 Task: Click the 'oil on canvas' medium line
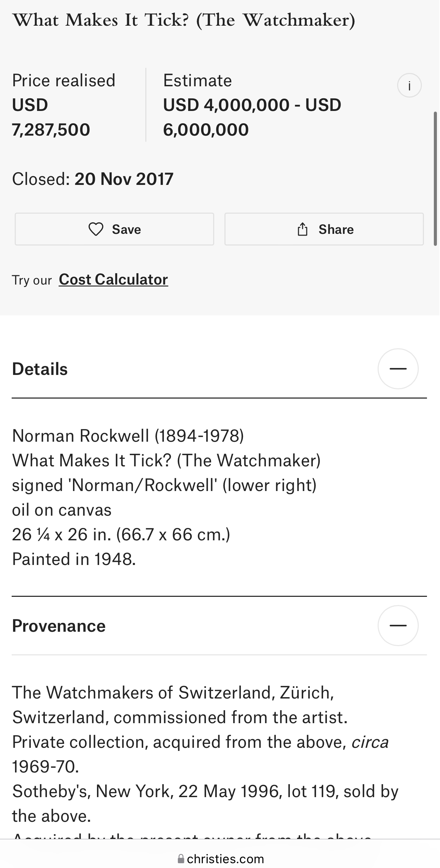point(62,510)
